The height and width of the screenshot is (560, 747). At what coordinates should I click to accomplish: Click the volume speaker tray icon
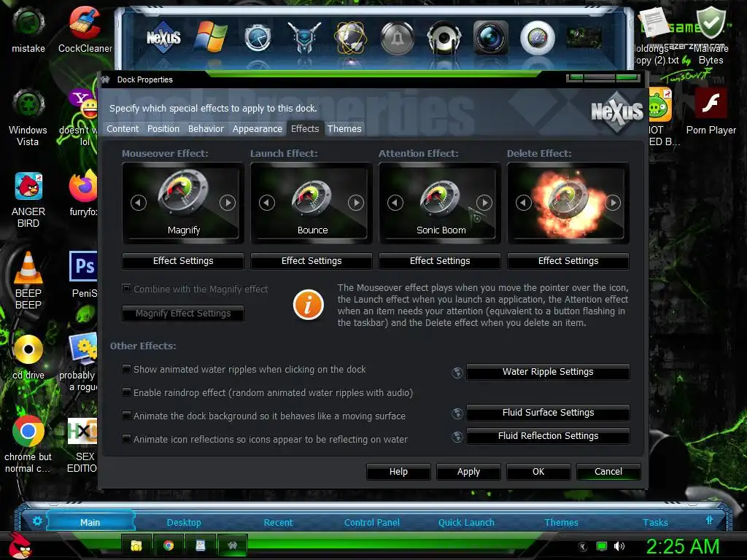619,546
